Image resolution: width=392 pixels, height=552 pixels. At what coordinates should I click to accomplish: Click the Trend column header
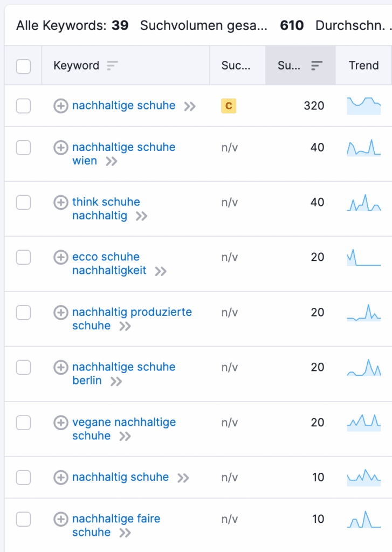(x=363, y=66)
